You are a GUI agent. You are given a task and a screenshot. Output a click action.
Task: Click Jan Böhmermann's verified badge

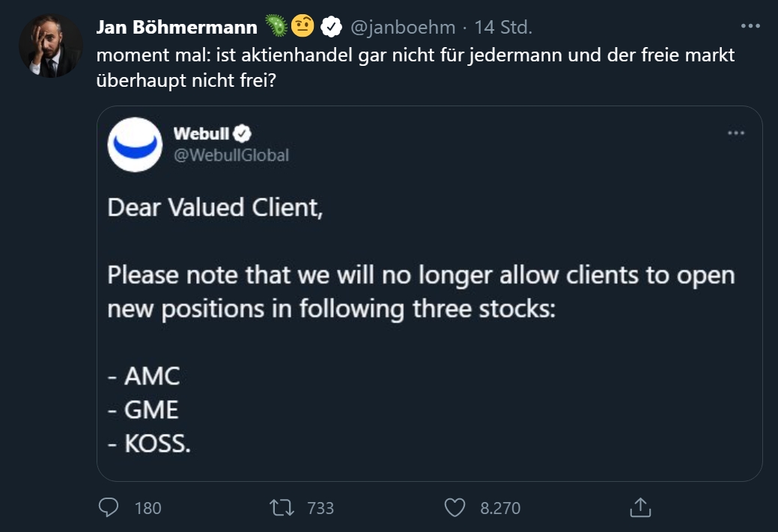[331, 28]
